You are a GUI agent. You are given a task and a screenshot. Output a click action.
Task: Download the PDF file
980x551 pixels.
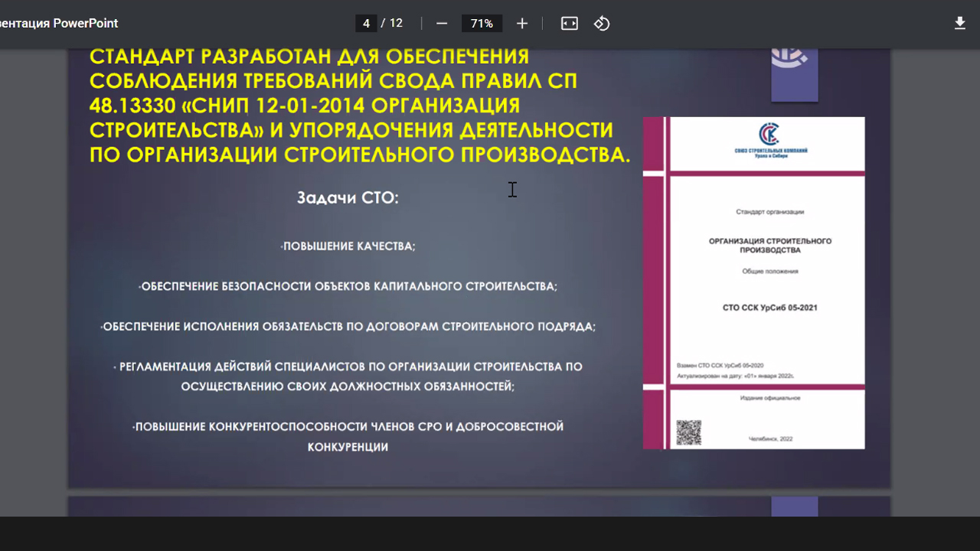960,24
